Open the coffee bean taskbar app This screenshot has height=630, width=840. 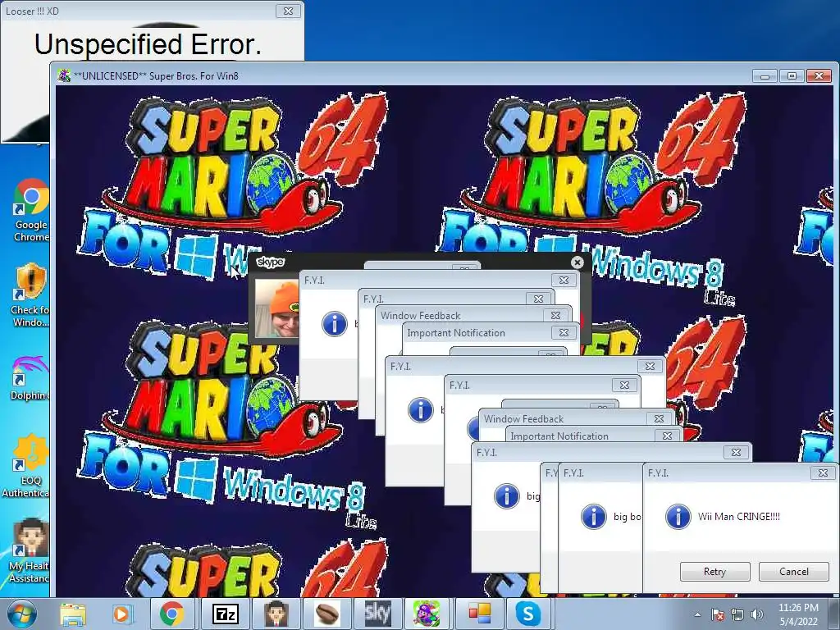point(326,614)
